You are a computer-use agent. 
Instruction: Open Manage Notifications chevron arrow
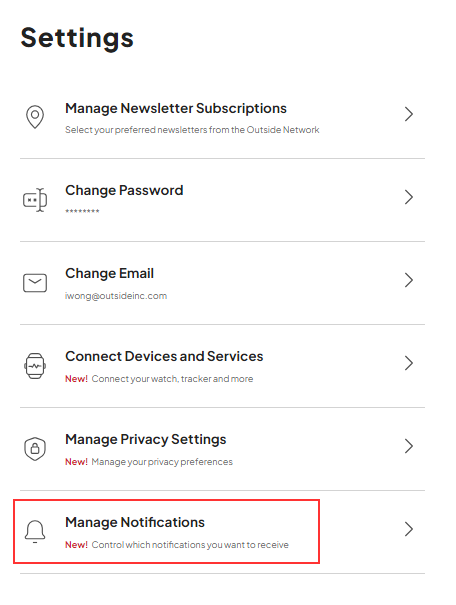pos(409,529)
